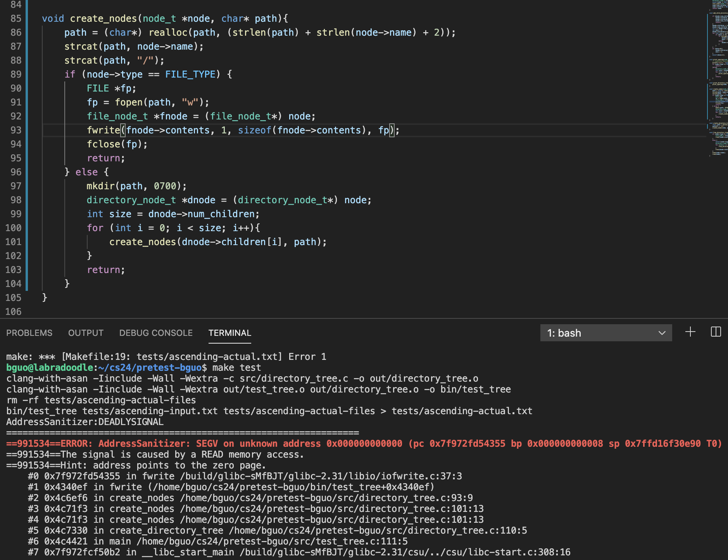Click the mkdir call on line 97
The width and height of the screenshot is (728, 560).
pos(100,186)
